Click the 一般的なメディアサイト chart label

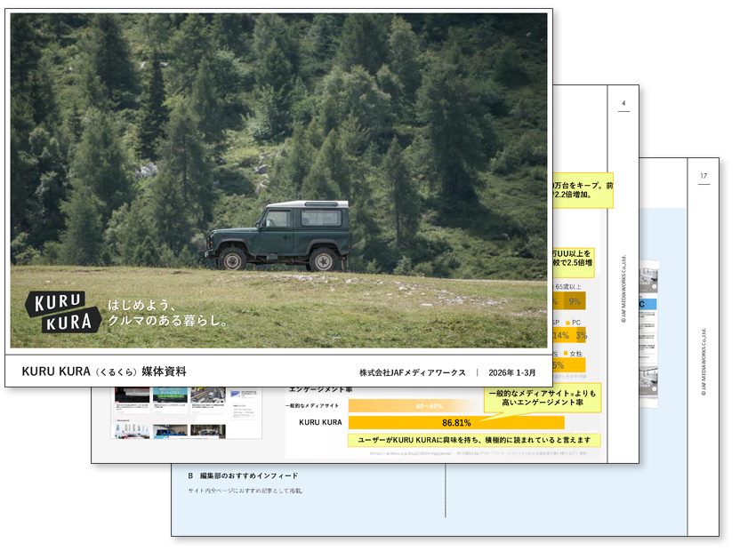point(314,406)
